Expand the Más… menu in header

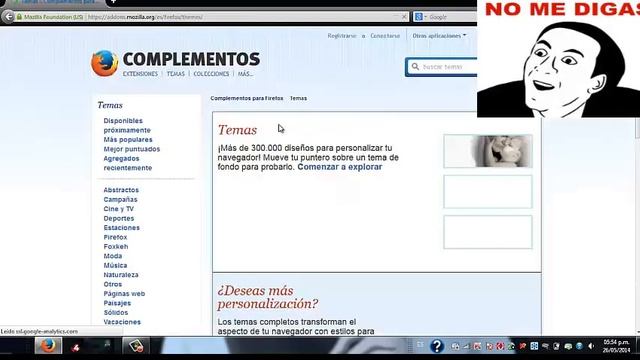pyautogui.click(x=245, y=74)
